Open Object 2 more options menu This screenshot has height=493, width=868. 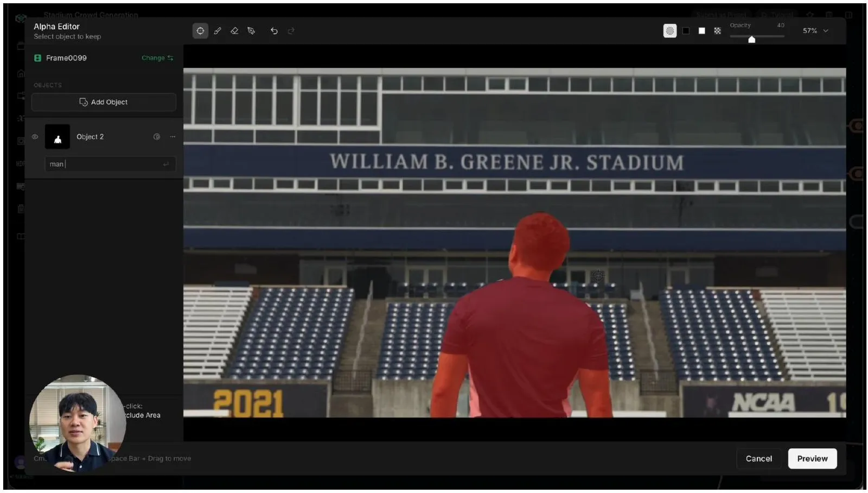[x=173, y=137]
